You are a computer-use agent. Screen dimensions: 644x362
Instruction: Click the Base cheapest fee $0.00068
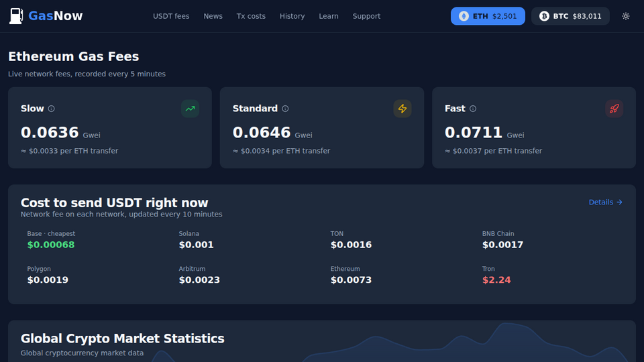pos(51,245)
